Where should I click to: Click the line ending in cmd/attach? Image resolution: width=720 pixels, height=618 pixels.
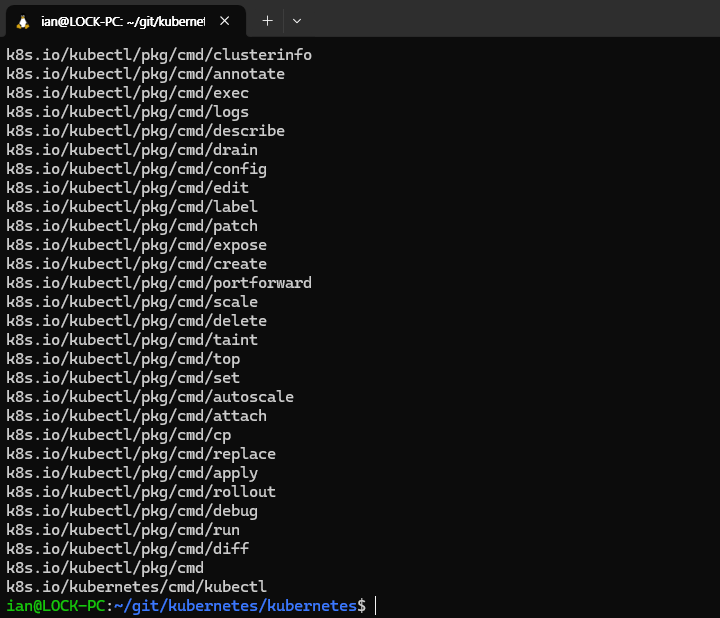pyautogui.click(x=136, y=416)
